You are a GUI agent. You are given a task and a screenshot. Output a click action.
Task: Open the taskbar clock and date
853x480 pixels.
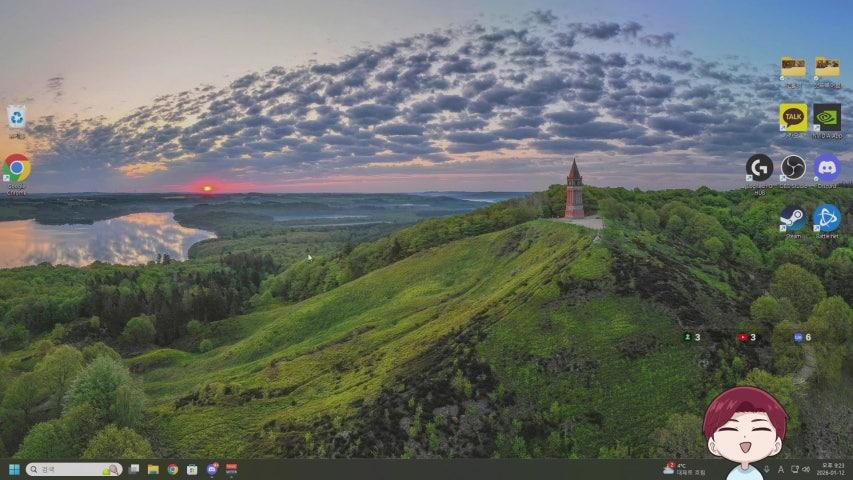pos(832,469)
